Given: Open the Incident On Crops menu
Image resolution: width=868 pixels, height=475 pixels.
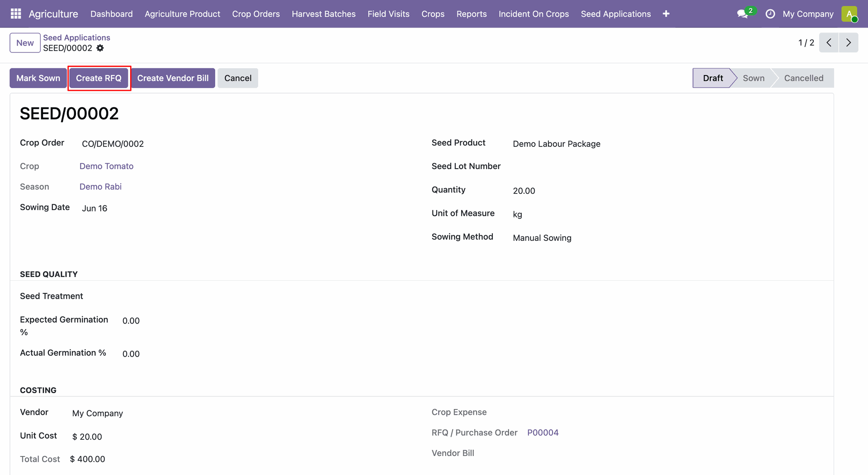Looking at the screenshot, I should pyautogui.click(x=533, y=14).
